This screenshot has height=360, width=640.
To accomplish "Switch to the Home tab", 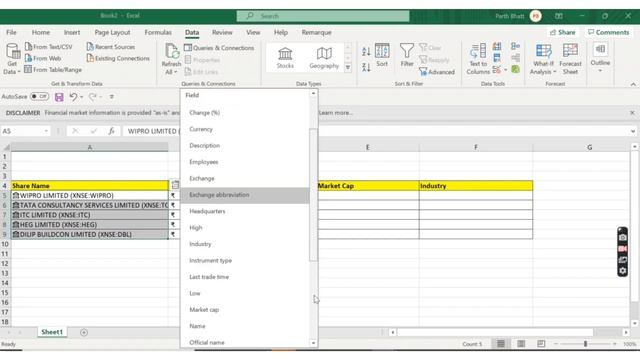I will (41, 32).
